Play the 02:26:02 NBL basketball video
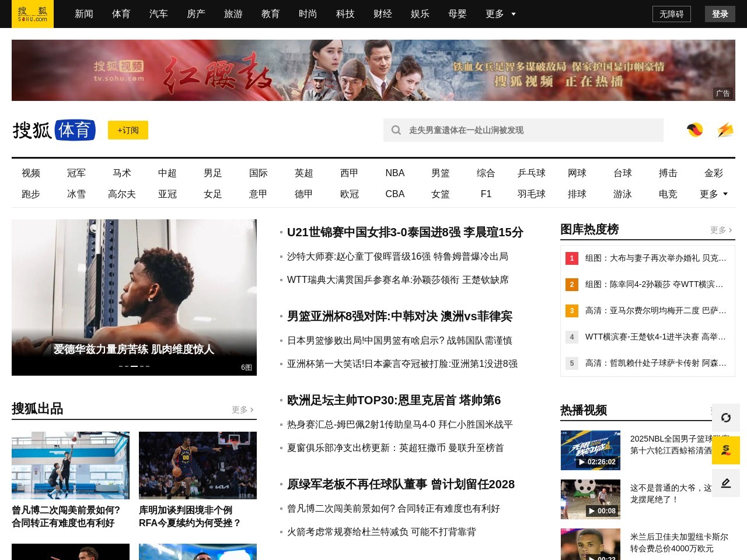 591,450
